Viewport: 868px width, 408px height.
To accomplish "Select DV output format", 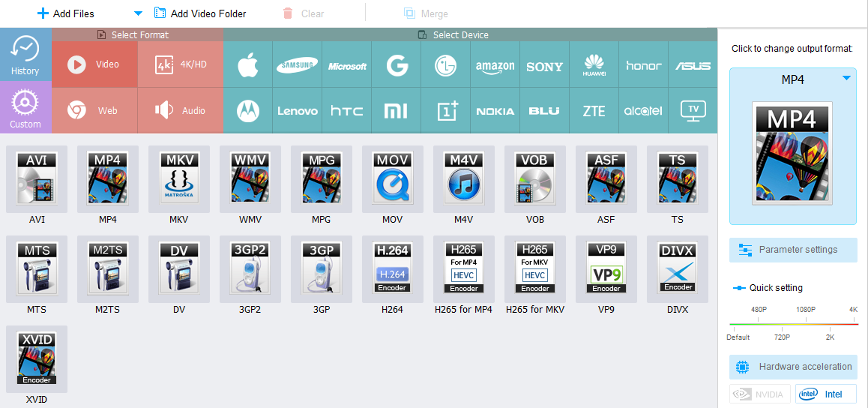I will (x=179, y=269).
